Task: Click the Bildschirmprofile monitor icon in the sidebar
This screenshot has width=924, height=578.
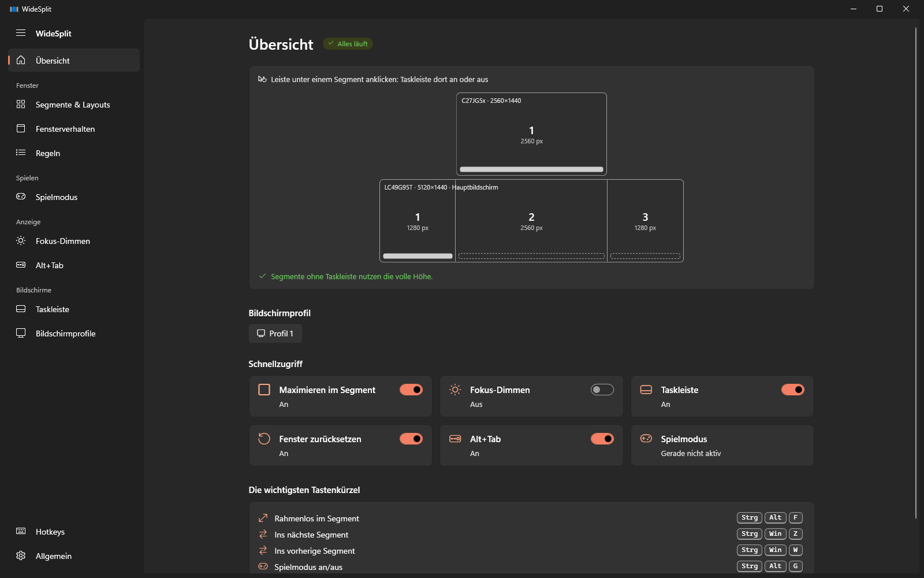Action: pyautogui.click(x=21, y=333)
